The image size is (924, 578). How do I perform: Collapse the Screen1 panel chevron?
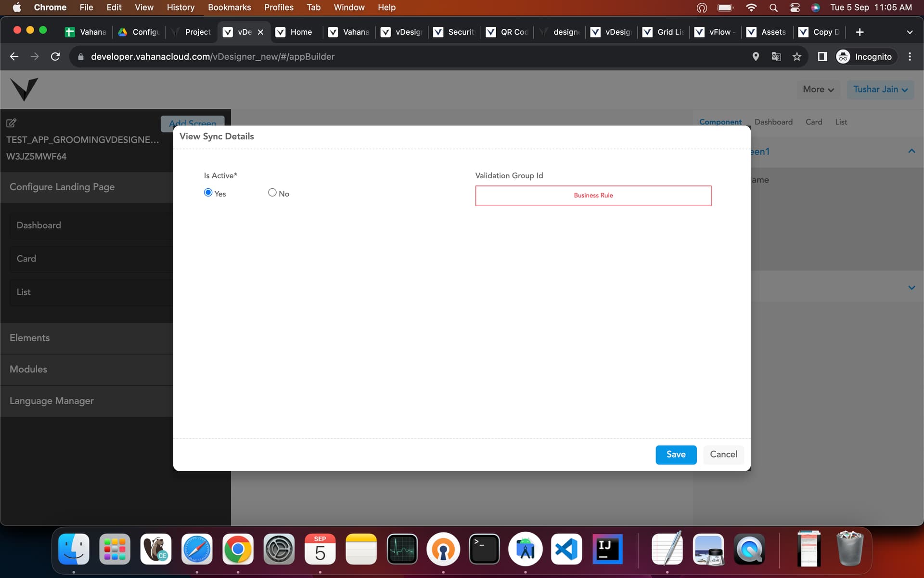tap(911, 151)
